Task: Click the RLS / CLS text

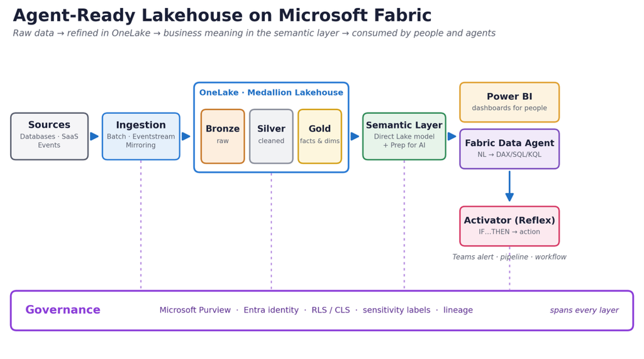Action: [x=331, y=310]
